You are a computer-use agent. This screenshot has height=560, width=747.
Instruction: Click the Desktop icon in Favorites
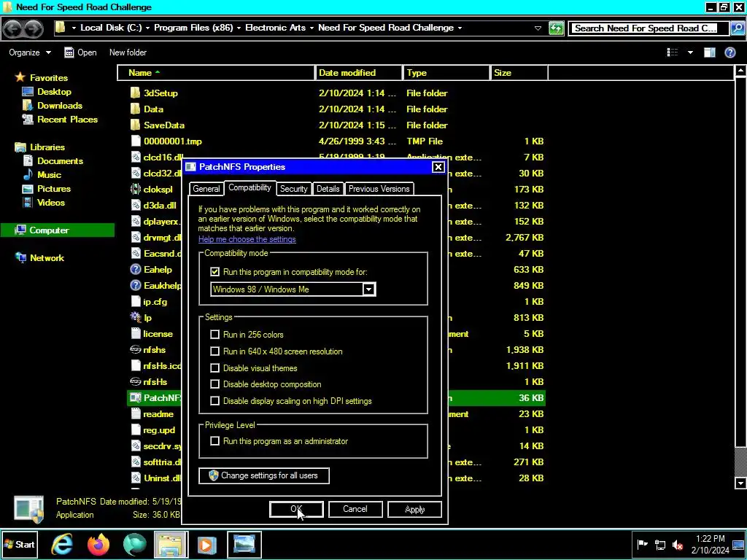[x=28, y=92]
